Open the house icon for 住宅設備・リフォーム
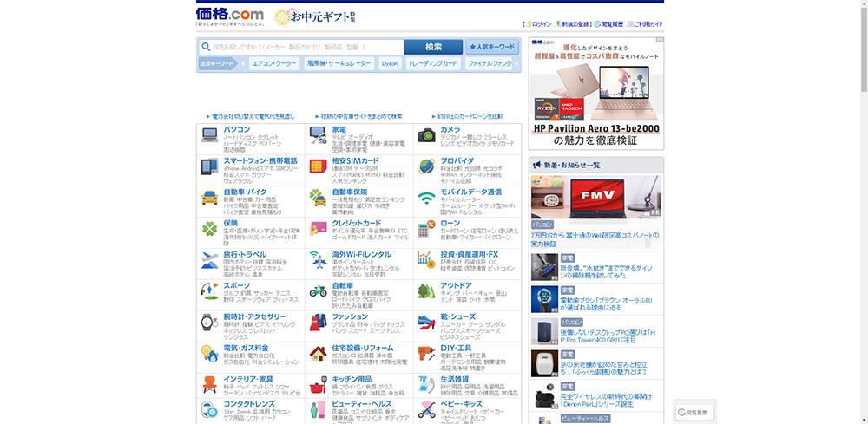868x424 pixels. (318, 353)
